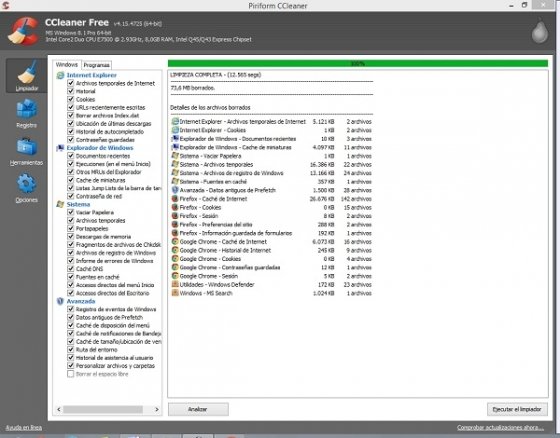Click icon of Utilidades - Windows Defender result
The height and width of the screenshot is (438, 560).
(175, 284)
